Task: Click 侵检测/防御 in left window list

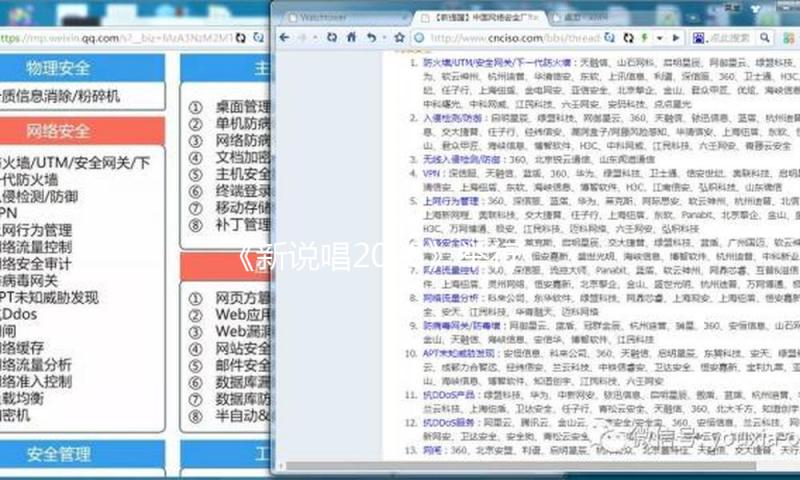Action: pos(39,196)
